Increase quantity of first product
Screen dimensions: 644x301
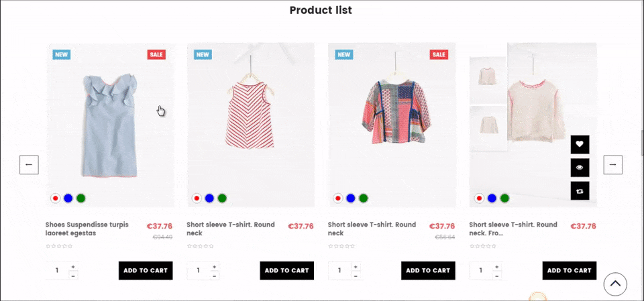pyautogui.click(x=73, y=267)
